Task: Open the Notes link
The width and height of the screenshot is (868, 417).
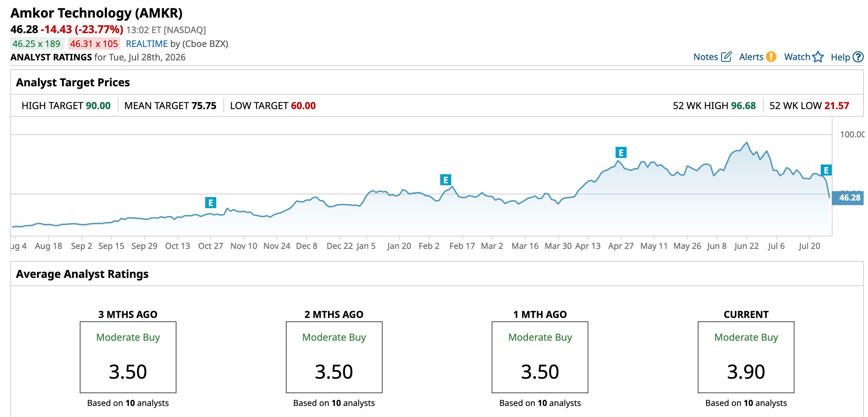Action: (705, 57)
